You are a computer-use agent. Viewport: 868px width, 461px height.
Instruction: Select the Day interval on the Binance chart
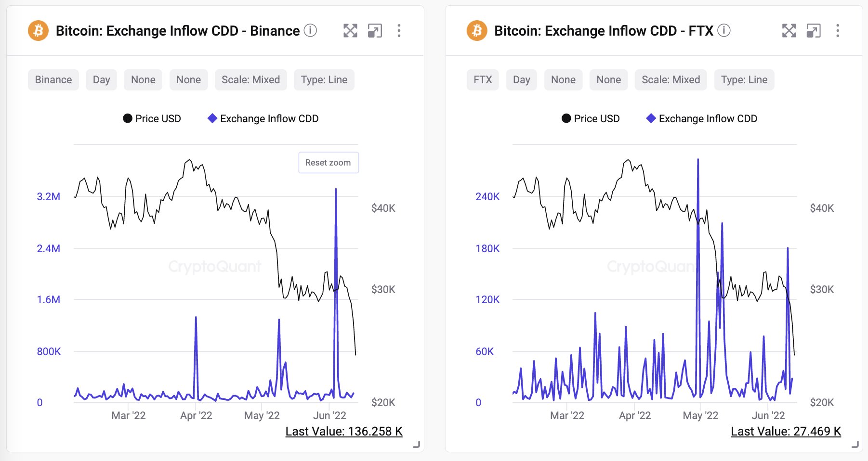tap(101, 80)
